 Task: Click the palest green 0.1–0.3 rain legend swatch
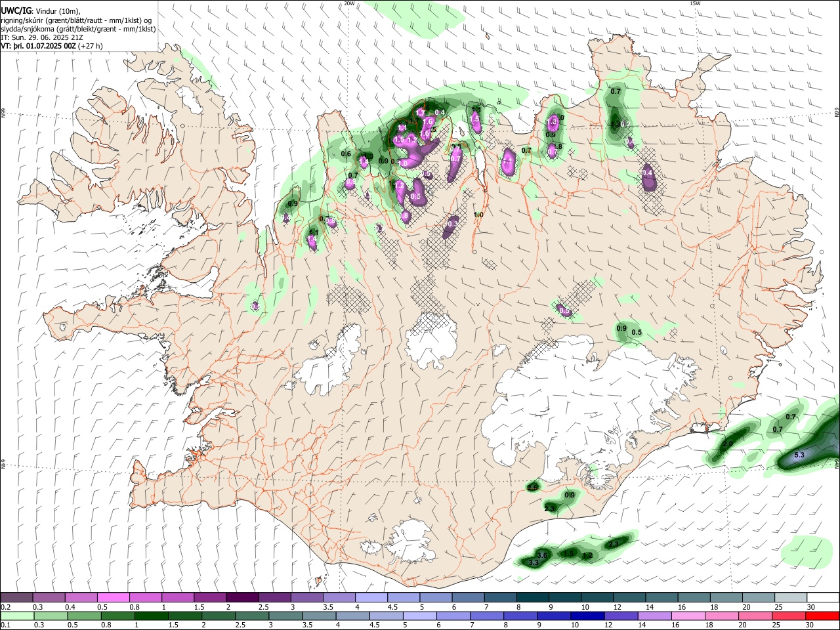[x=17, y=616]
